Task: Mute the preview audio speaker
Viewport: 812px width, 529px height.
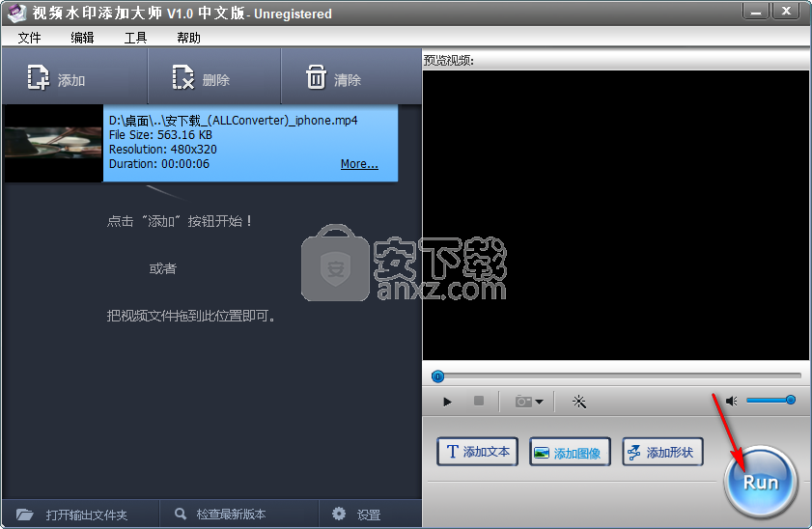Action: 731,401
